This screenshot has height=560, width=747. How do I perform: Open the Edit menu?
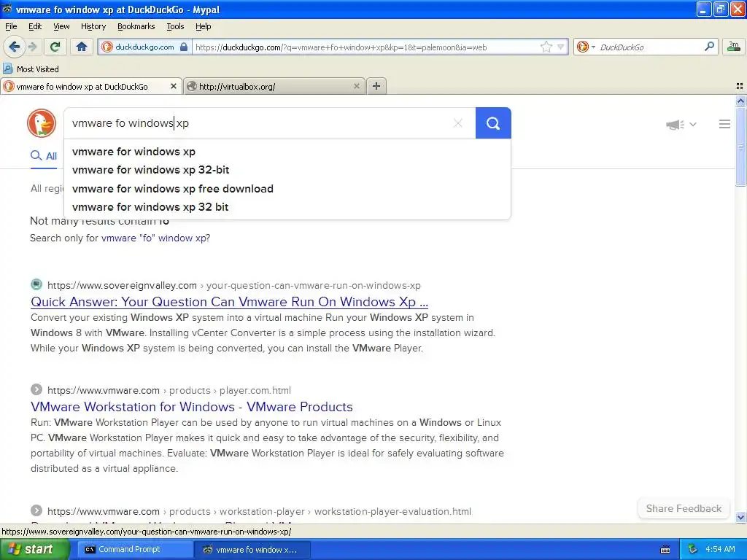(x=35, y=26)
